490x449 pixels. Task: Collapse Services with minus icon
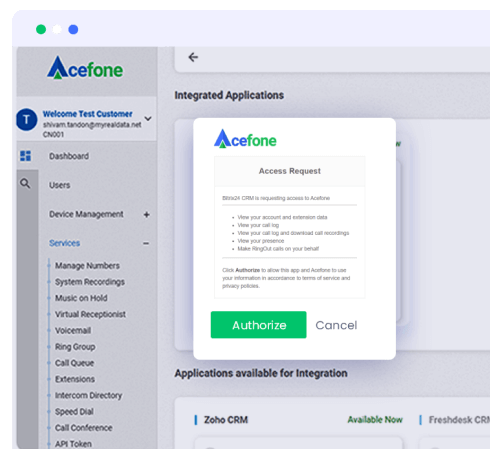(146, 243)
